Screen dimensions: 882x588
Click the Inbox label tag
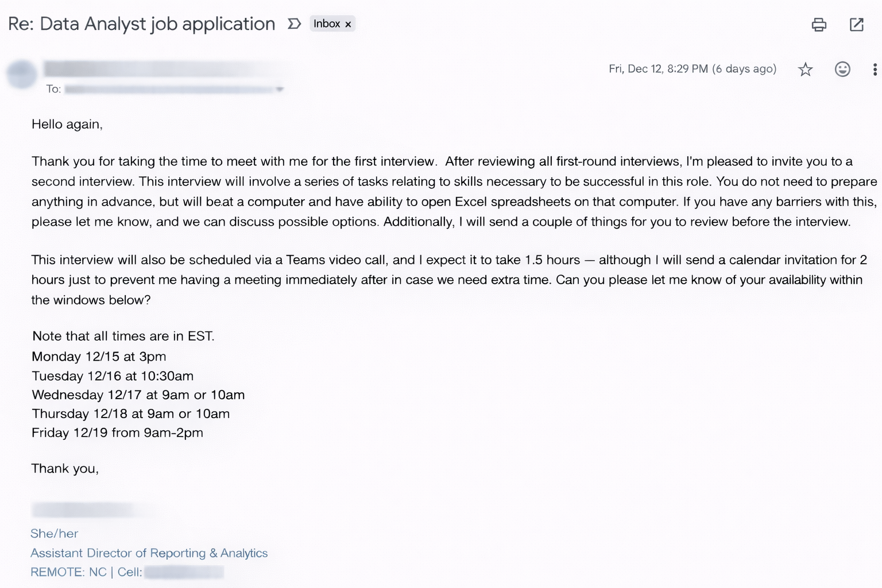(x=327, y=24)
